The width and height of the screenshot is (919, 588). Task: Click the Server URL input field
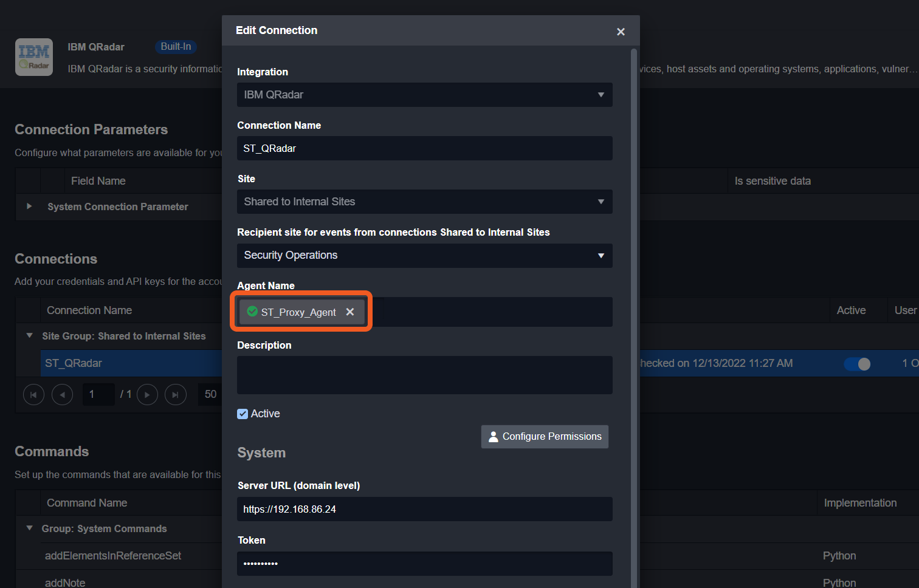424,509
